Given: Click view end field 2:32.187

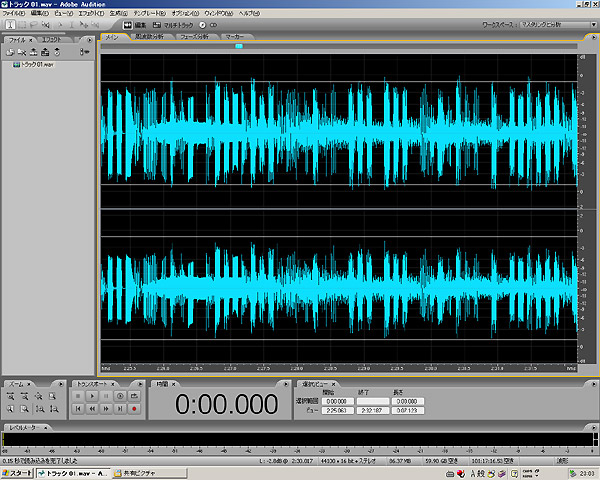Looking at the screenshot, I should point(372,410).
